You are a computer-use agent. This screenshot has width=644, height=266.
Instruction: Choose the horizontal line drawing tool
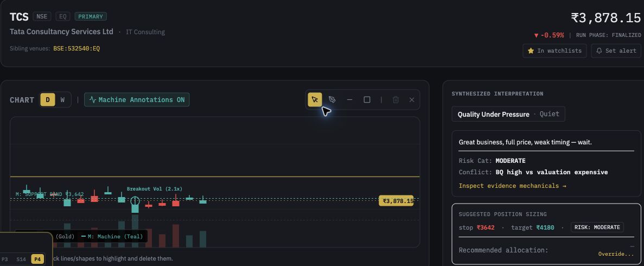[x=349, y=99]
